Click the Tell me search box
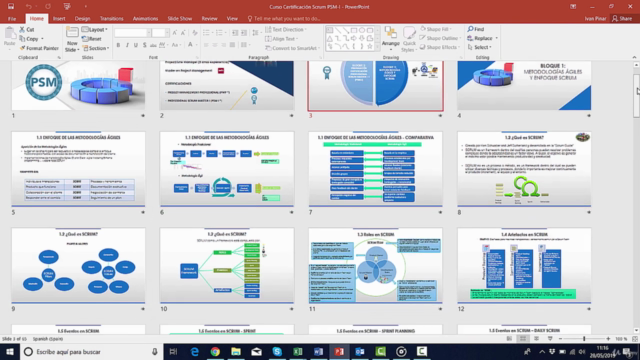This screenshot has width=640, height=360. coord(284,19)
